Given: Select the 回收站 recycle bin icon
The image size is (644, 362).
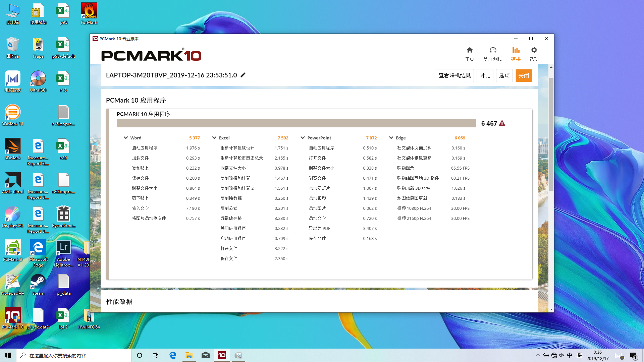Looking at the screenshot, I should tap(13, 48).
